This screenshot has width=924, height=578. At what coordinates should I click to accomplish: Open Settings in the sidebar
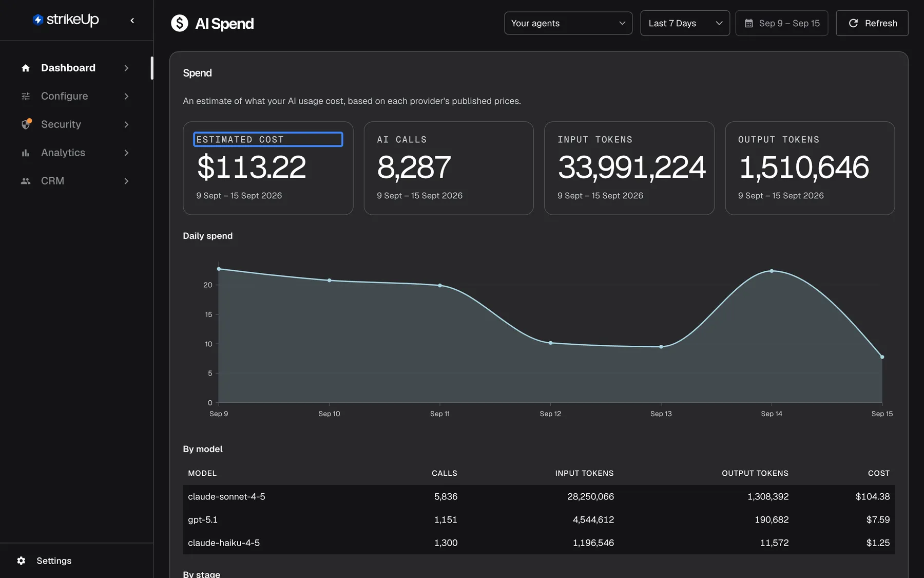(54, 561)
